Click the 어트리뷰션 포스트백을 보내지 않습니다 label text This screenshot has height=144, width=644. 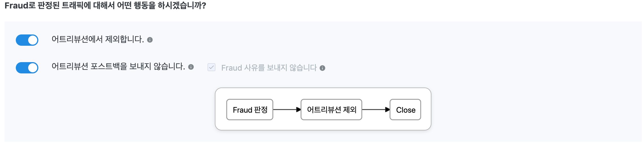tap(118, 67)
